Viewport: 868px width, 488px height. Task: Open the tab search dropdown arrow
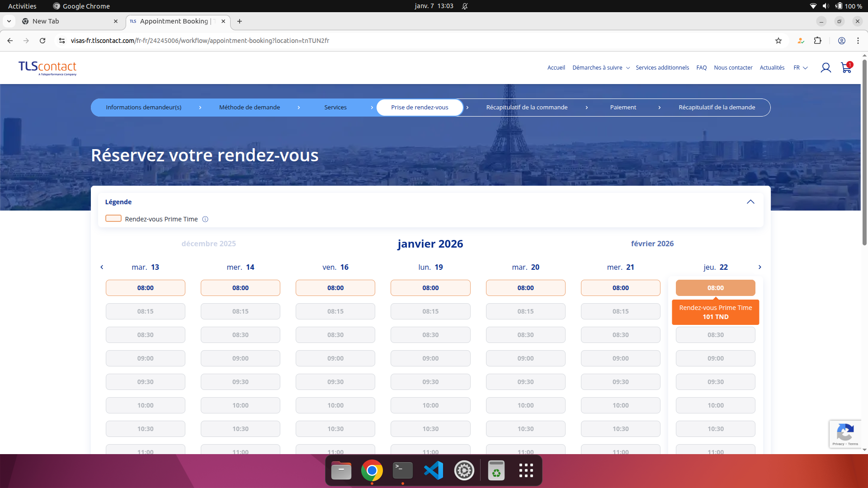pos(9,21)
